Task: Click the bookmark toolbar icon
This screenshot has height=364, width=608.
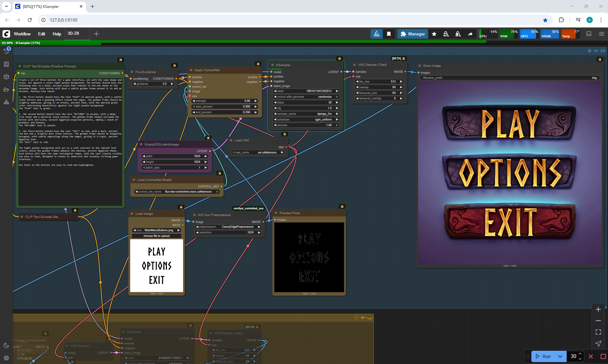Action: pyautogui.click(x=389, y=34)
